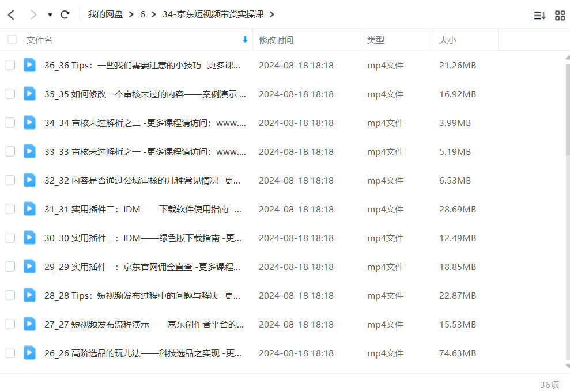The image size is (570, 392).
Task: Check the box for the 28_28 Tips file
Action: (x=10, y=295)
